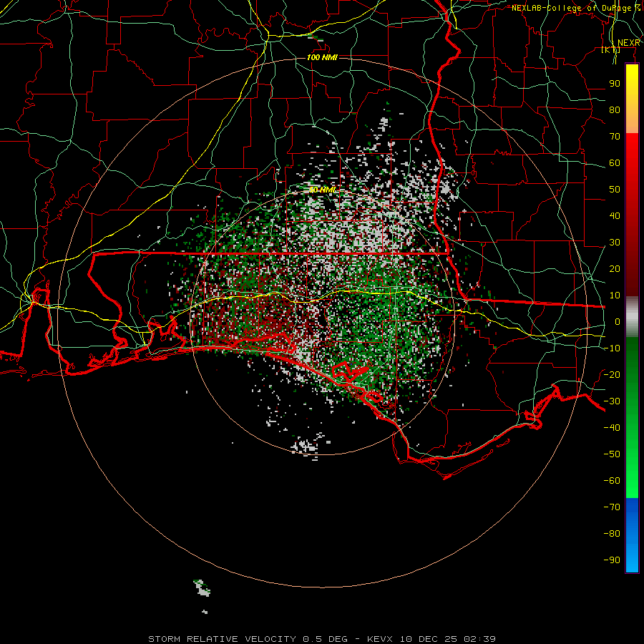Click the "KEVX" station ID in caption

click(380, 639)
